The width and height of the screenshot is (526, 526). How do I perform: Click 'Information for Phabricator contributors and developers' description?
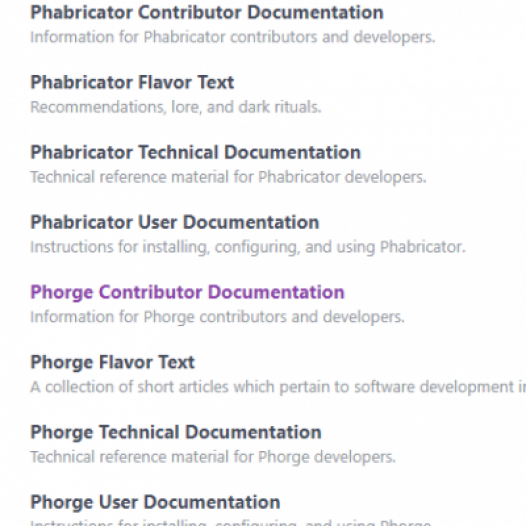[x=232, y=37]
